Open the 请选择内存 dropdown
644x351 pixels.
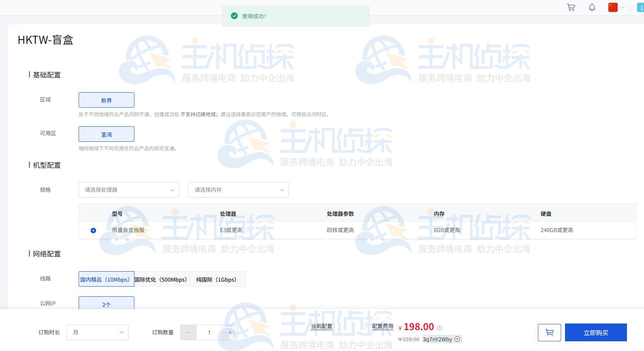238,190
